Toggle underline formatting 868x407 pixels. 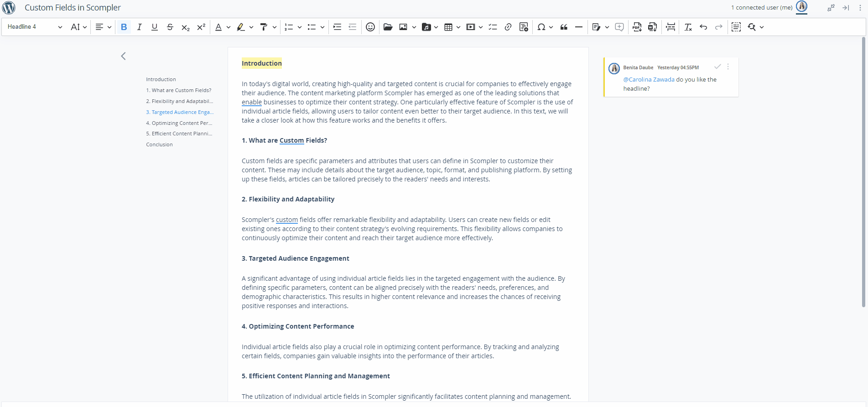click(155, 27)
